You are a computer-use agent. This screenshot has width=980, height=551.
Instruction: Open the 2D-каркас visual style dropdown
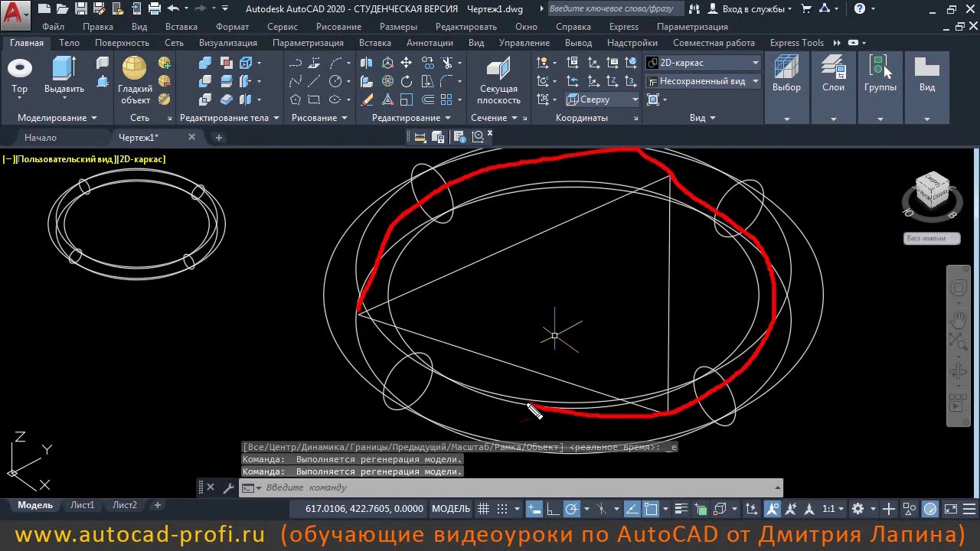click(x=702, y=63)
